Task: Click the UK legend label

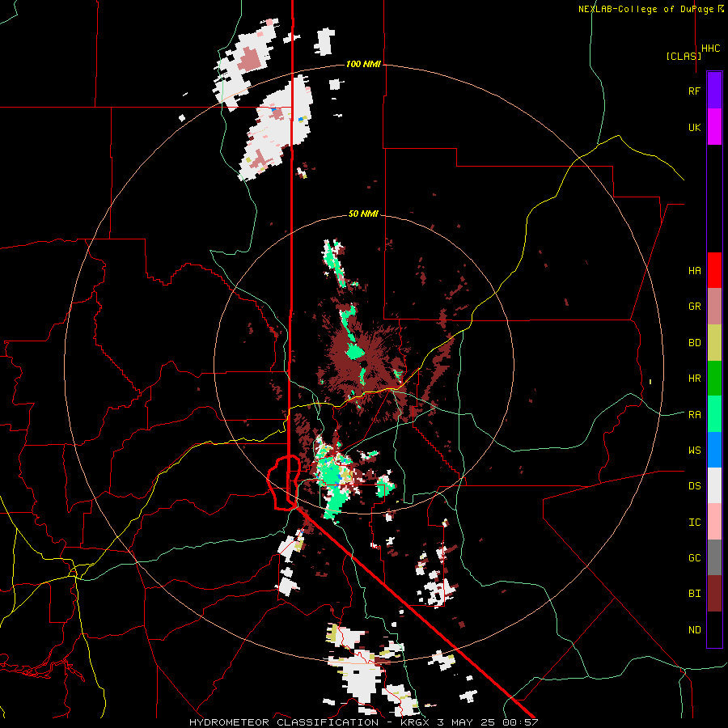Action: [x=694, y=127]
